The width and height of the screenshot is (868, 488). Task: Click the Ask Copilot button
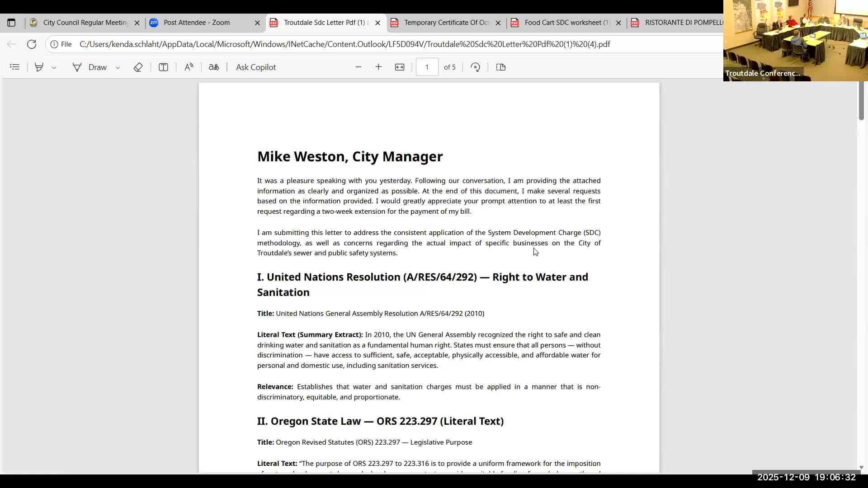tap(256, 67)
